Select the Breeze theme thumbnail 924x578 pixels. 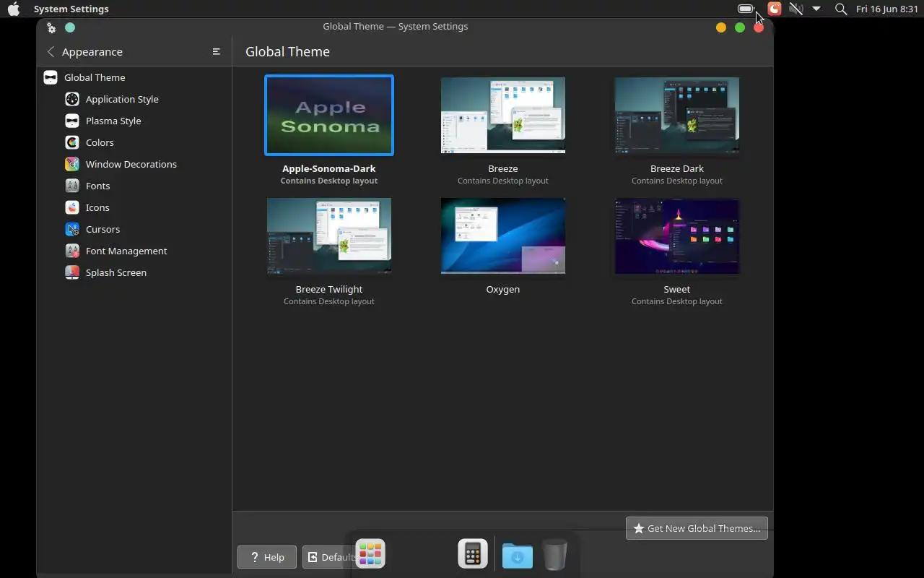pyautogui.click(x=503, y=115)
